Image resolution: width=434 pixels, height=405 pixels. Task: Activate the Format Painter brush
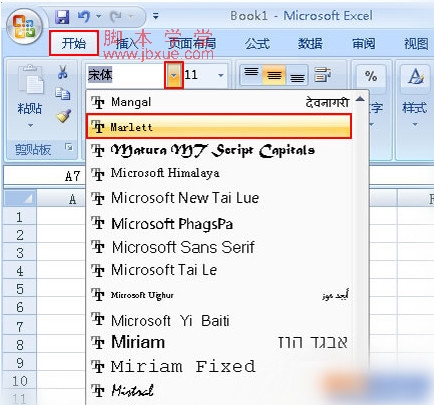pyautogui.click(x=63, y=116)
